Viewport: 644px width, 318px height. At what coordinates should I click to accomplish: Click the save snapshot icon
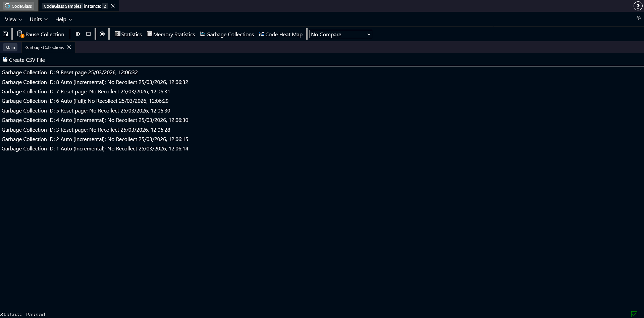[x=5, y=34]
